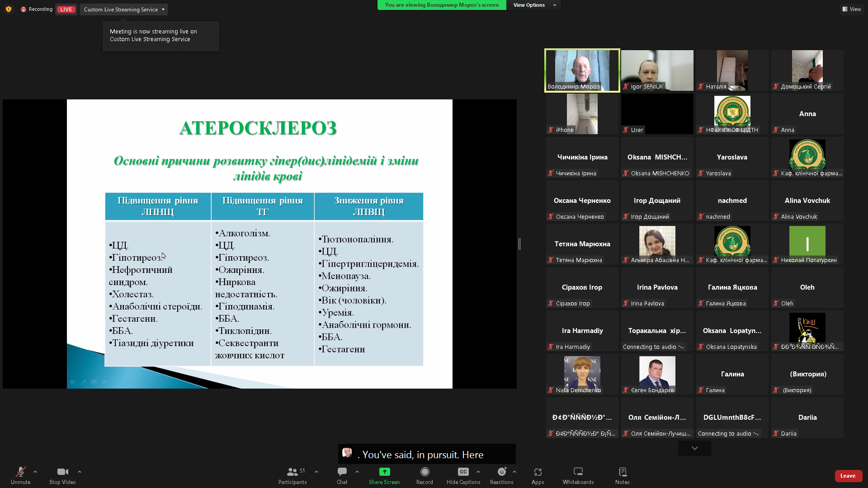Open Reactions emoji menu

pyautogui.click(x=501, y=476)
